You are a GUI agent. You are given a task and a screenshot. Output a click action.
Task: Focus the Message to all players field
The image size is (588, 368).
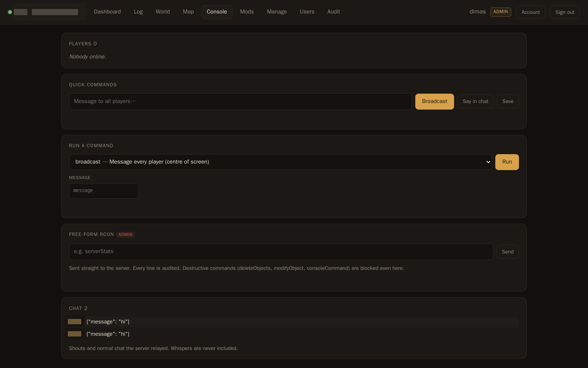point(240,101)
